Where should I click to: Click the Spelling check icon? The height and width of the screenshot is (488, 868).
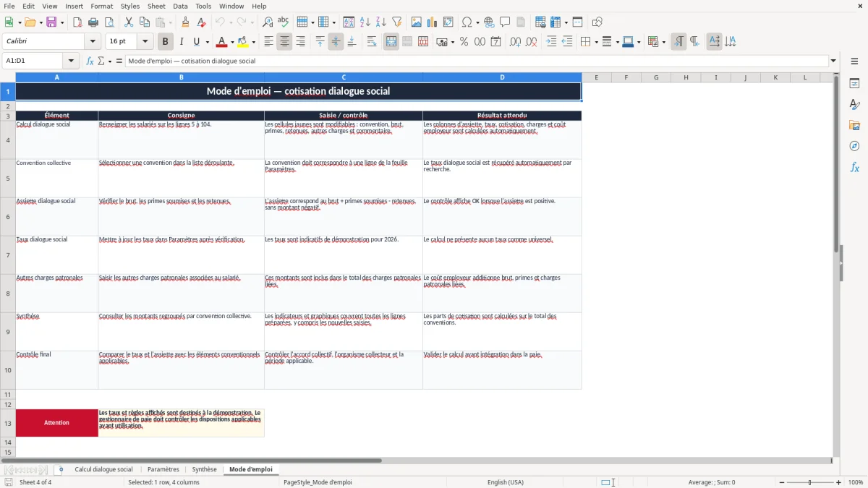[x=284, y=22]
